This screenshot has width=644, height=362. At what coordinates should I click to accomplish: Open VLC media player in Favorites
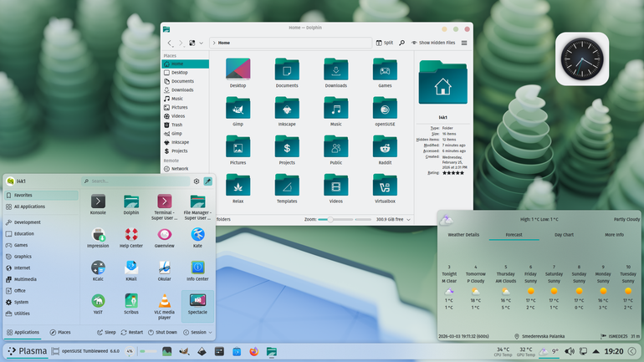tap(164, 307)
